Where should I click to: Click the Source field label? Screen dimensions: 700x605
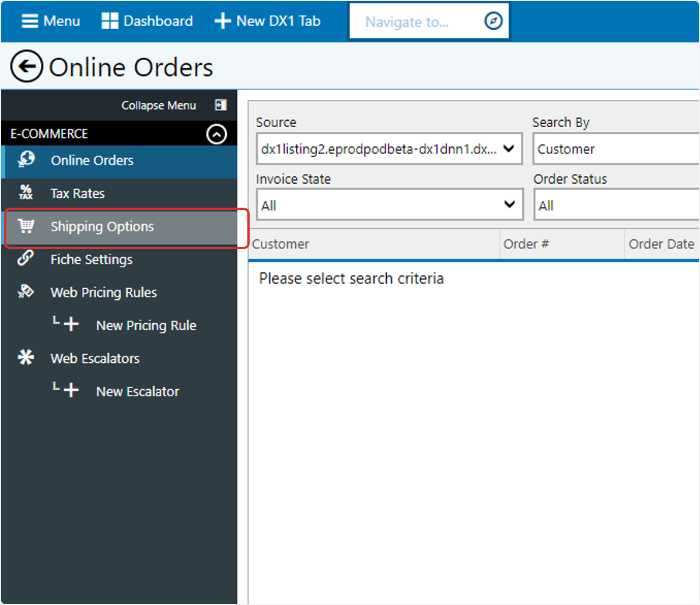(x=276, y=123)
